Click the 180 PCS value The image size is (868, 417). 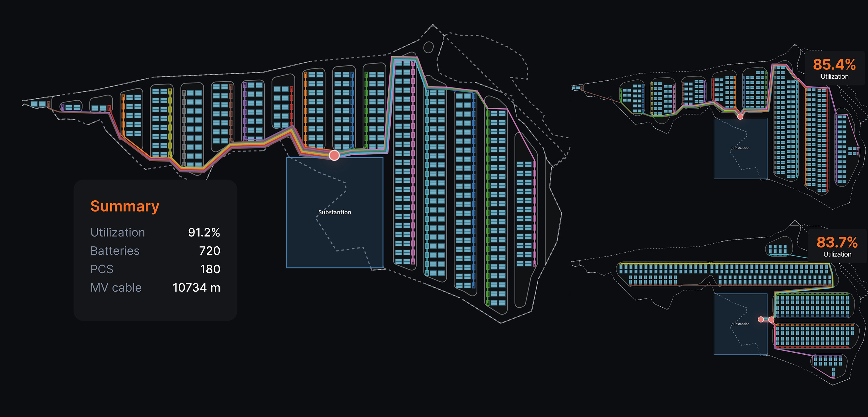210,269
